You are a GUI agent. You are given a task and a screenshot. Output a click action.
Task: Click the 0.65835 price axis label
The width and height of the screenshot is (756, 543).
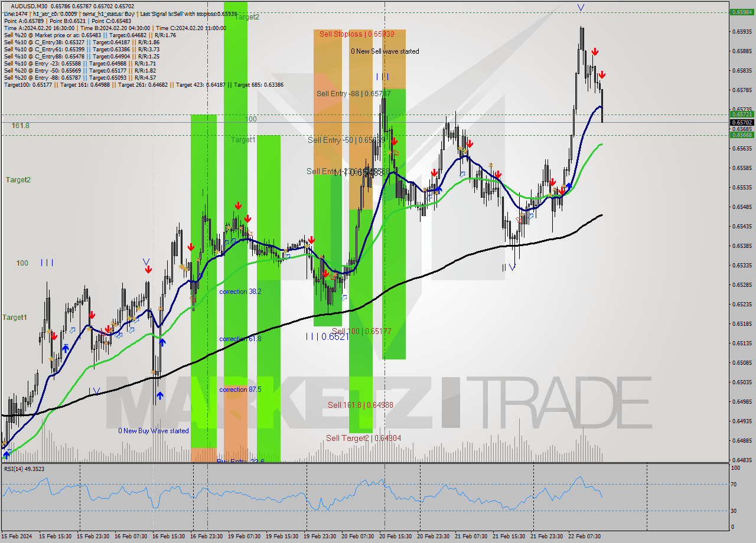(x=742, y=70)
